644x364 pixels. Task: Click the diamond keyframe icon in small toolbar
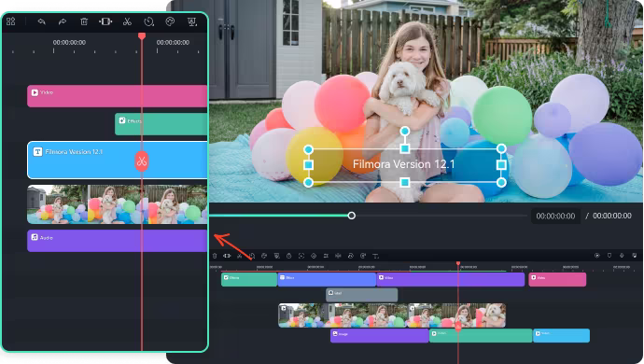click(314, 256)
